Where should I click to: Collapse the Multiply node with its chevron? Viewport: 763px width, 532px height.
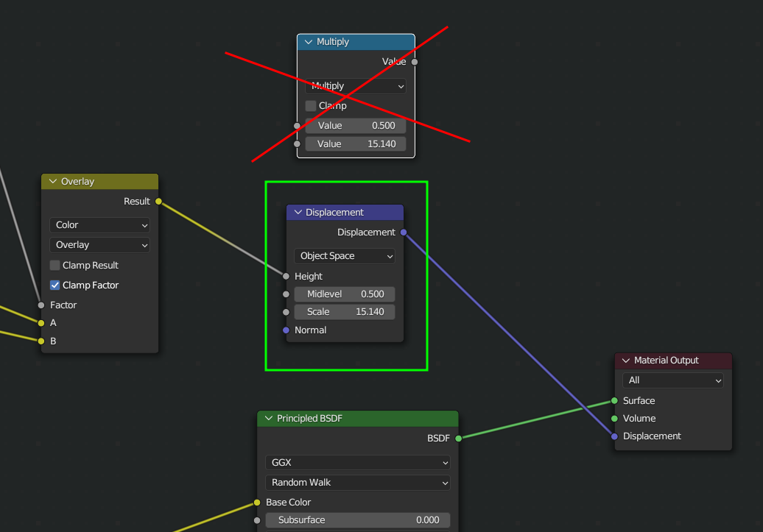point(309,42)
